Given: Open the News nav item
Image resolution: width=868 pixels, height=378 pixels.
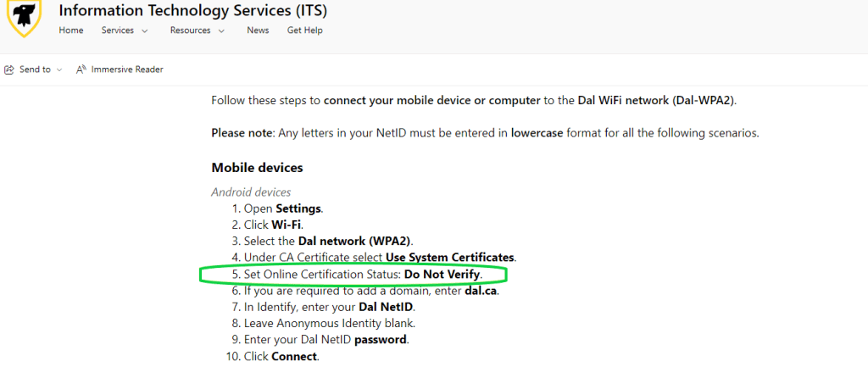Looking at the screenshot, I should point(258,31).
